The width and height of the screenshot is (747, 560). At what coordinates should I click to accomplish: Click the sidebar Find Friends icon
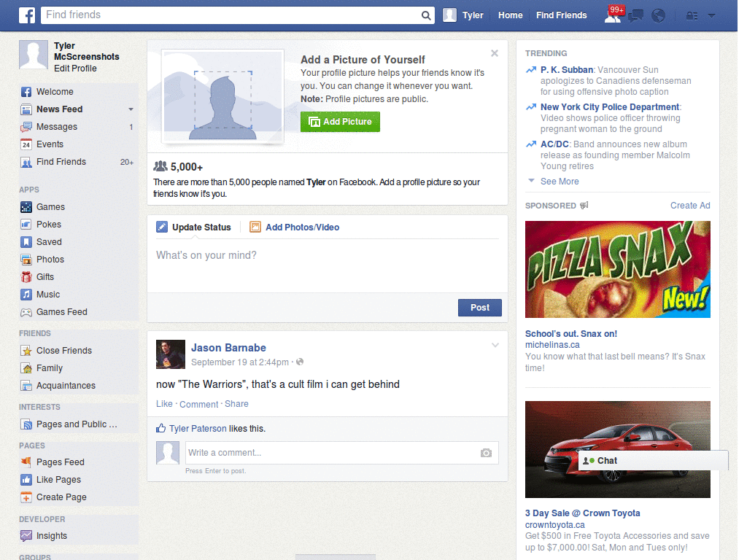pos(26,163)
